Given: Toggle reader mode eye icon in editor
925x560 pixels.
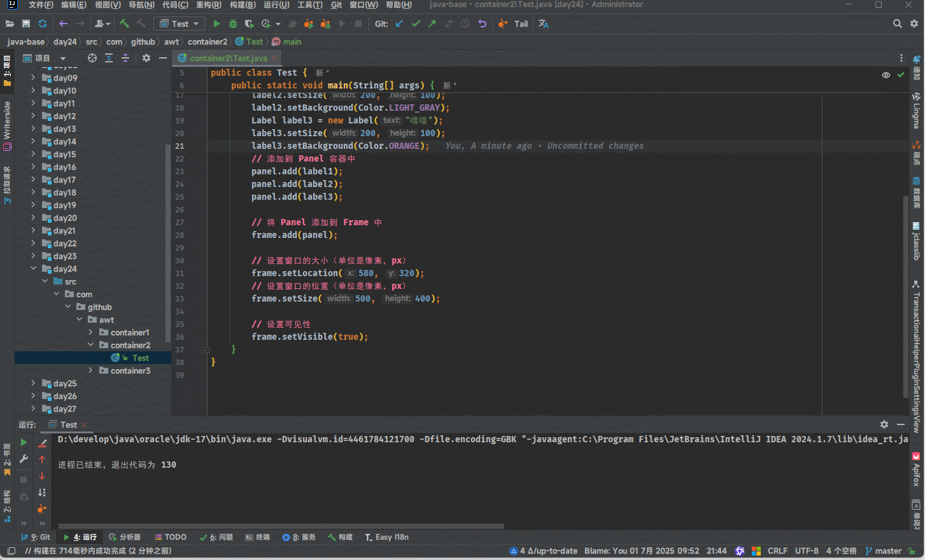Looking at the screenshot, I should 886,75.
